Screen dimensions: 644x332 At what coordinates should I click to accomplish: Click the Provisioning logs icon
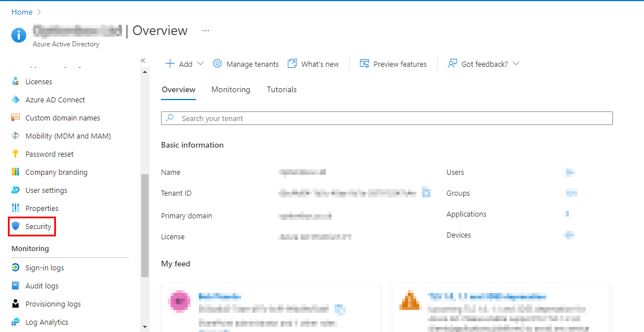(16, 304)
